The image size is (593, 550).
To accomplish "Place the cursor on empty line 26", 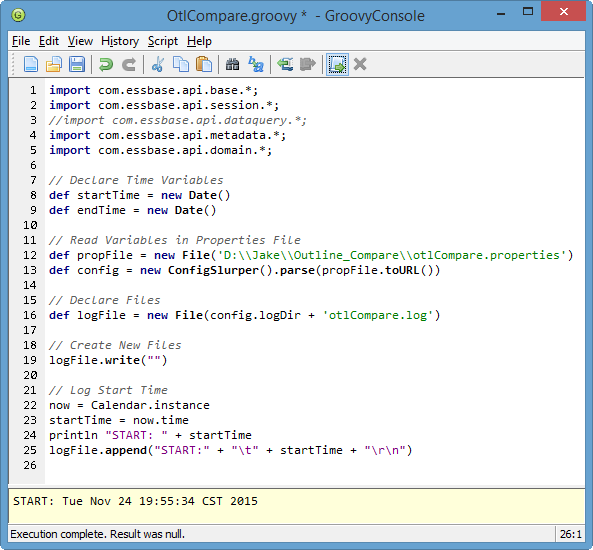I will click(x=315, y=465).
